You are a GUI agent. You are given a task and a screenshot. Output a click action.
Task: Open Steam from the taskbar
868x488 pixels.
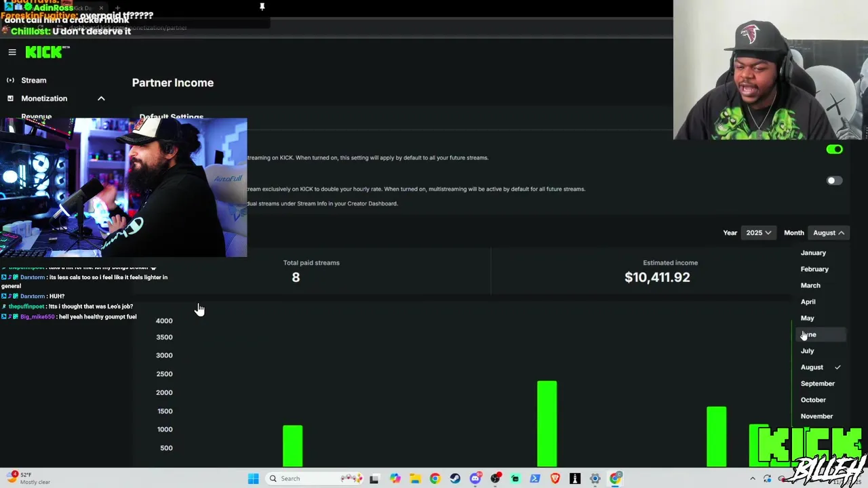[455, 479]
